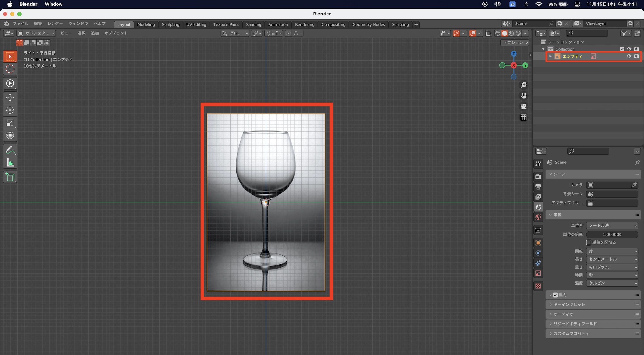
Task: Uncheck the 重力 gravity checkbox
Action: pyautogui.click(x=555, y=295)
